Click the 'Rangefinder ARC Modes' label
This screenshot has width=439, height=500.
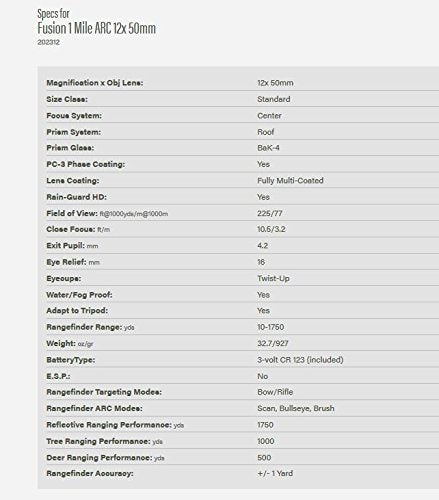point(94,408)
